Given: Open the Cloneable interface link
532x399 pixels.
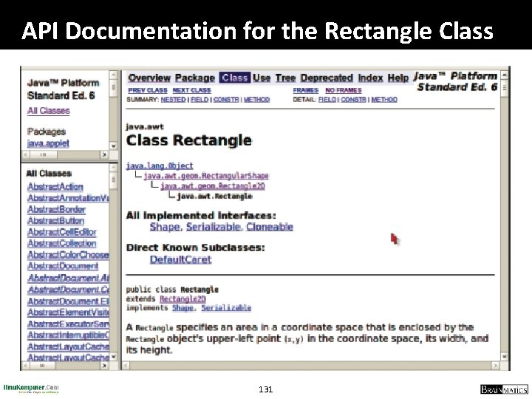Looking at the screenshot, I should point(270,227).
